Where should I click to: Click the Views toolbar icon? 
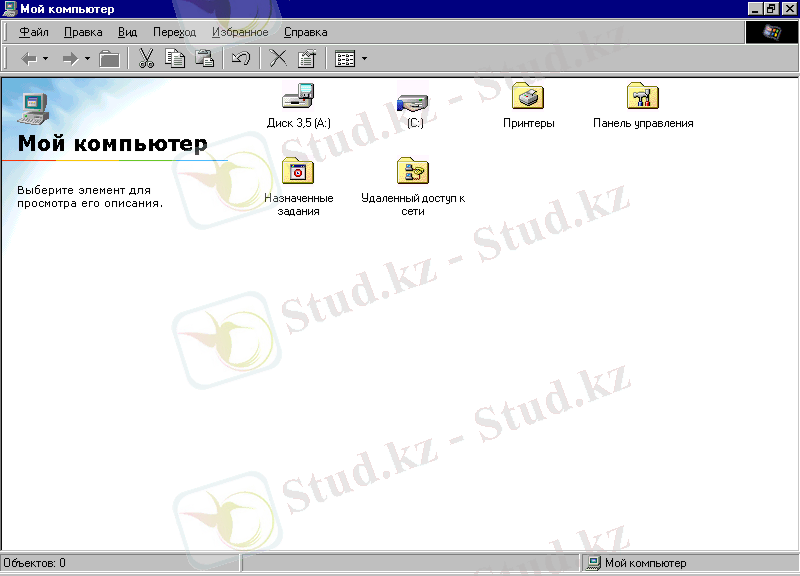(345, 59)
